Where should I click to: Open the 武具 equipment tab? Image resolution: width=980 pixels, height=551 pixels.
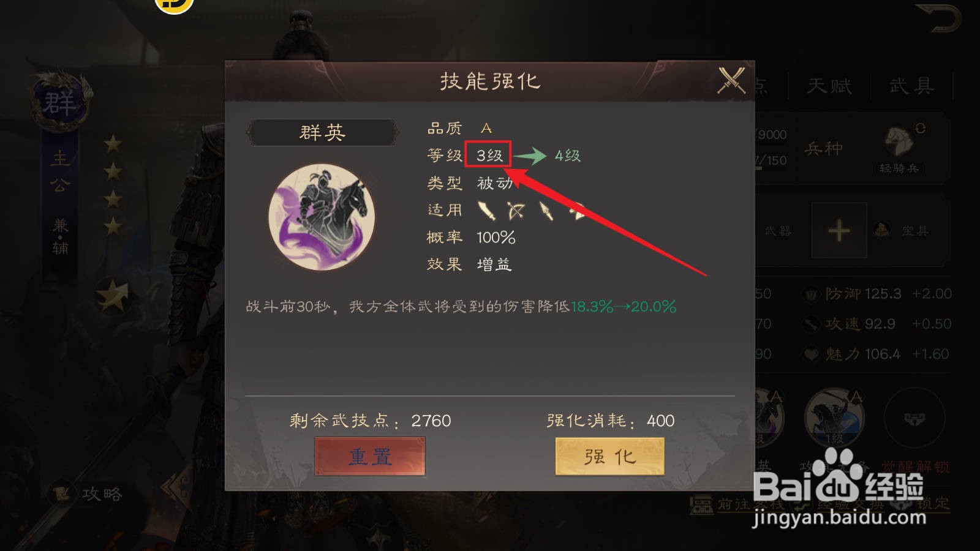(x=911, y=86)
